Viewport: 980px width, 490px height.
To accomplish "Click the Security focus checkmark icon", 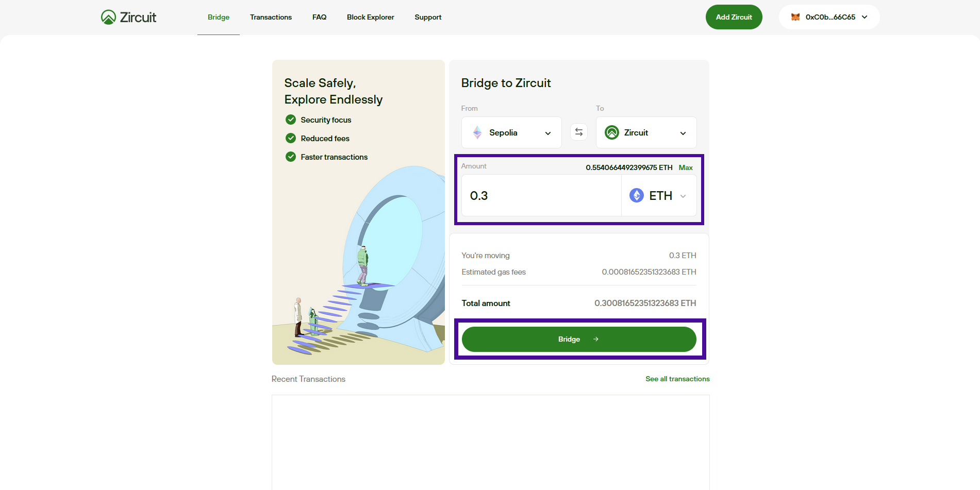I will point(291,120).
